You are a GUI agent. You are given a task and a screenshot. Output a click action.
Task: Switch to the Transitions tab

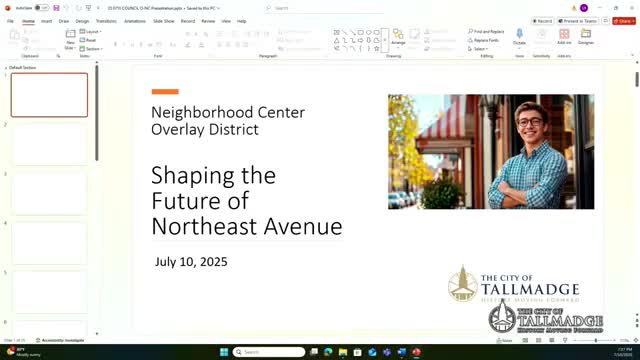click(106, 21)
